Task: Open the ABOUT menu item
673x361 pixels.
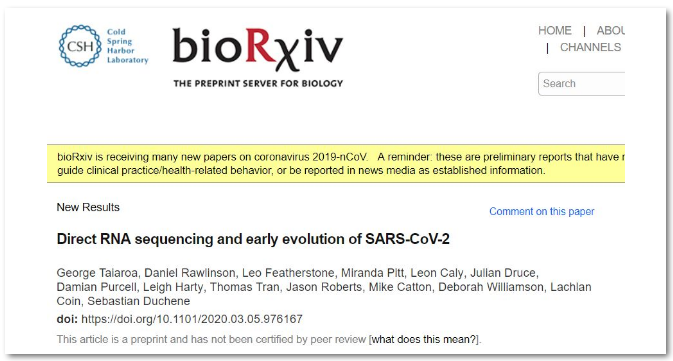Action: coord(610,30)
